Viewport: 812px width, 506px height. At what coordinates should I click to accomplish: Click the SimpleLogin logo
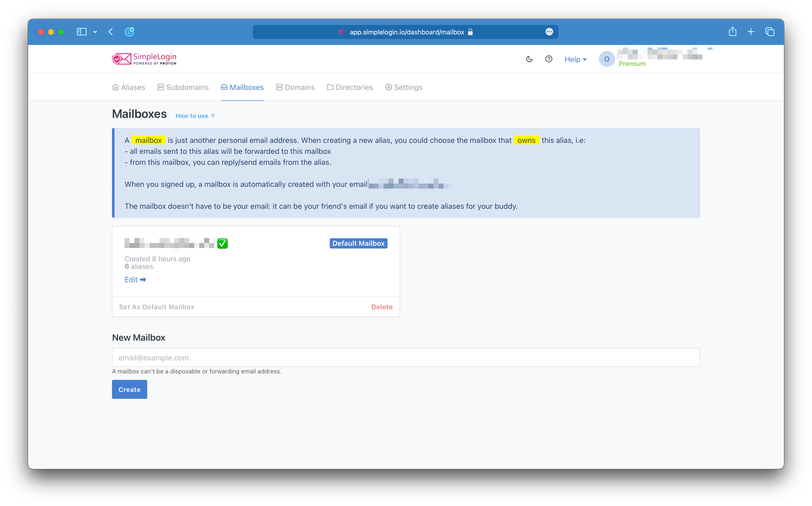144,59
